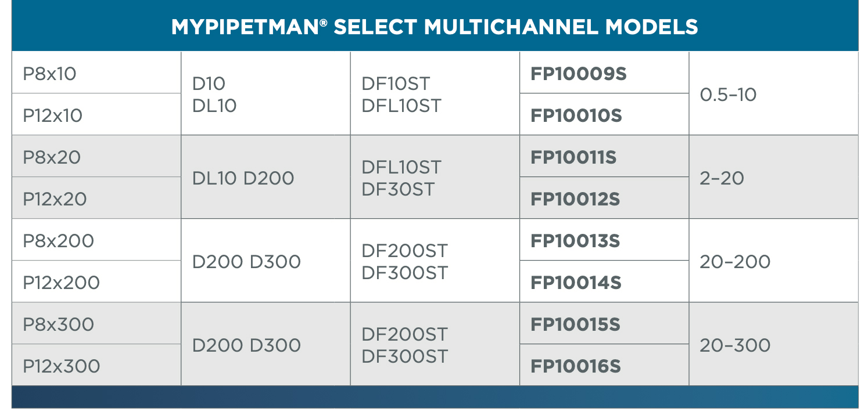Click the DL10 D200 tips cell
The width and height of the screenshot is (868, 419).
tap(243, 178)
